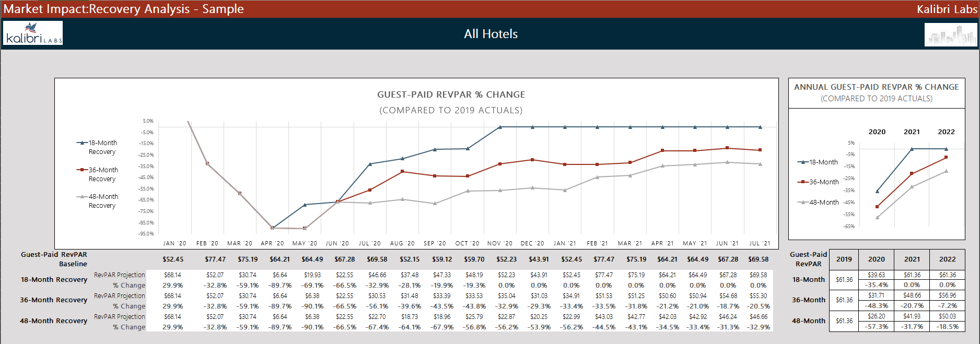Click 18-Month % change -19.3%

[474, 286]
